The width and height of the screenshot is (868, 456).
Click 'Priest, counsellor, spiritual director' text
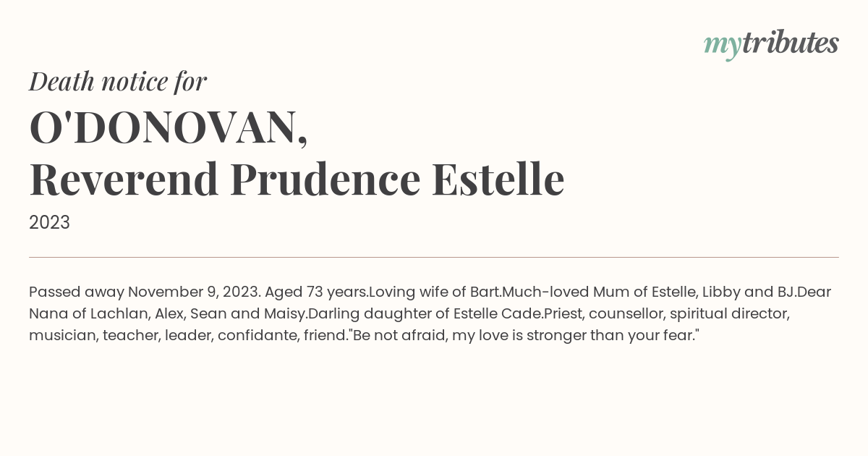tap(666, 314)
